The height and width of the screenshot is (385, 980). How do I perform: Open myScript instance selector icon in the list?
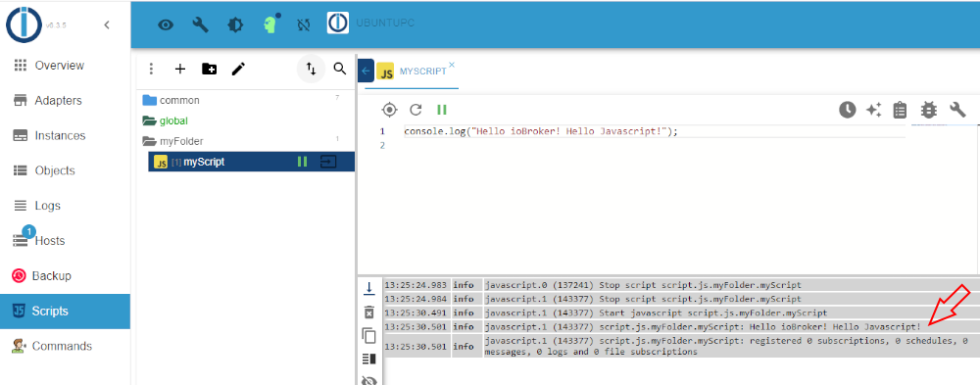pyautogui.click(x=328, y=162)
